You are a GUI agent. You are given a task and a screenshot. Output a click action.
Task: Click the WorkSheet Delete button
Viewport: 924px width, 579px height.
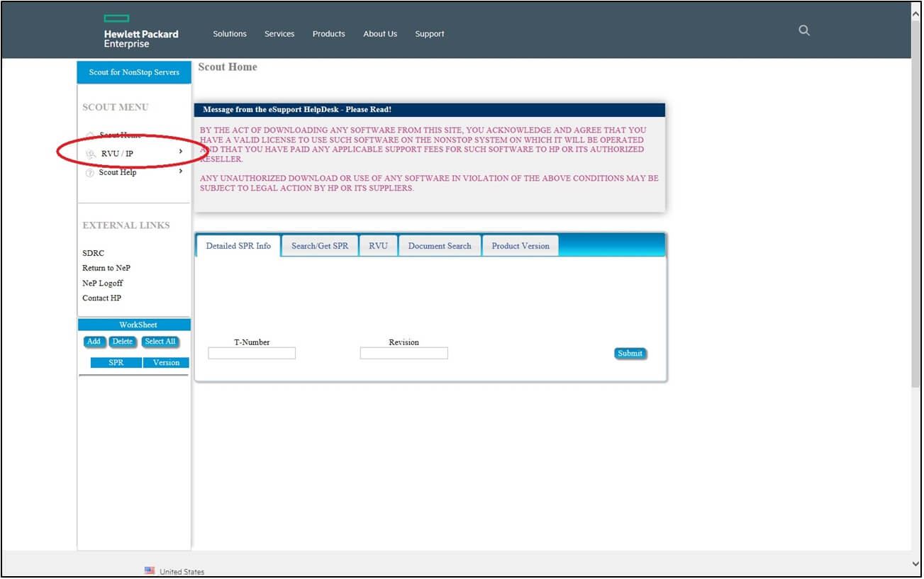(x=122, y=342)
